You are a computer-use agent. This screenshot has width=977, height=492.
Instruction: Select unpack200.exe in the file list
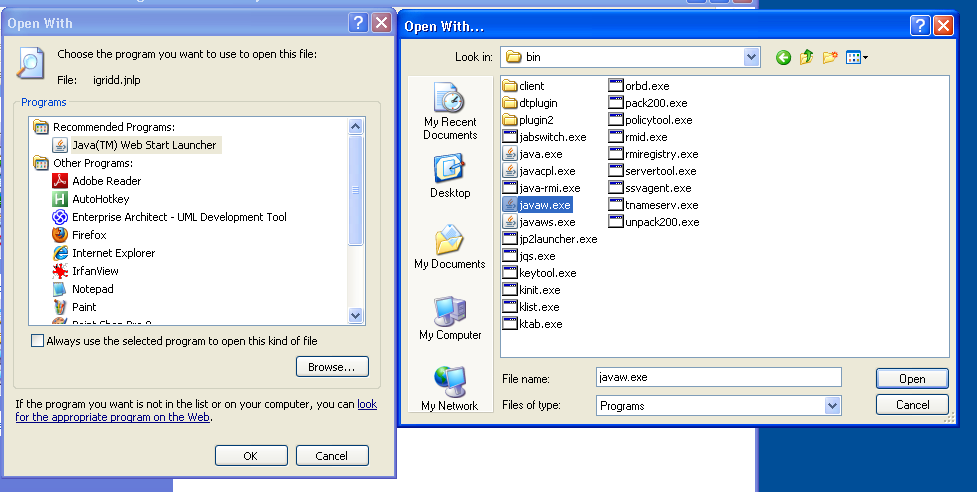click(654, 222)
